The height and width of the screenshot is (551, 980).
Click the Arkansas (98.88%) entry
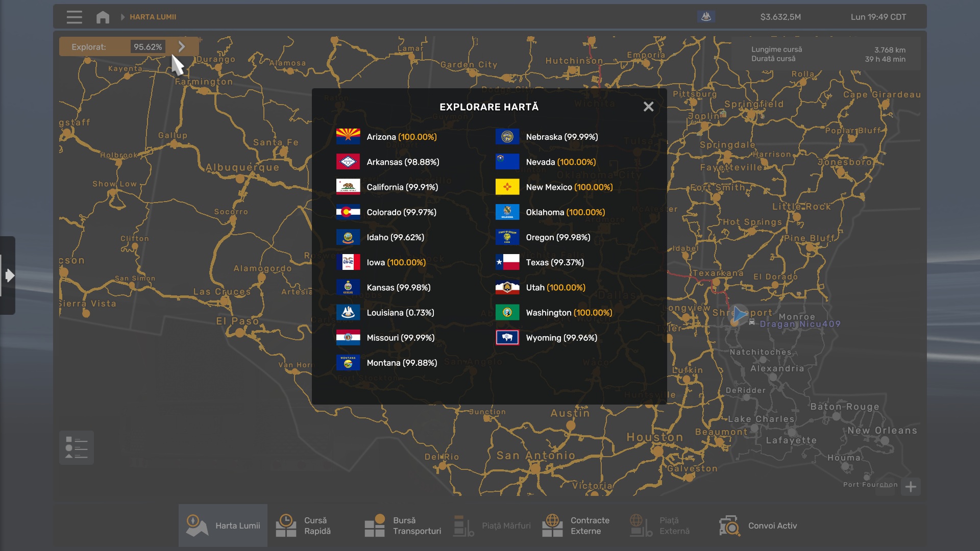(403, 162)
